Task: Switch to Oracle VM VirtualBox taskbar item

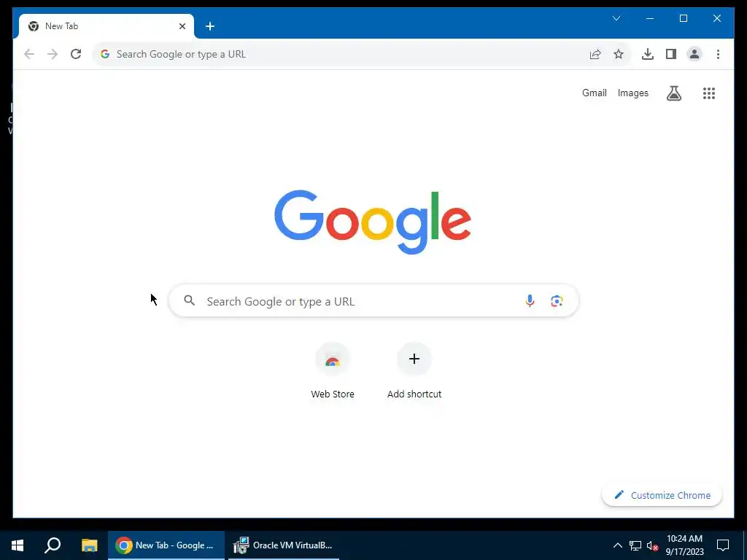Action: [x=284, y=545]
